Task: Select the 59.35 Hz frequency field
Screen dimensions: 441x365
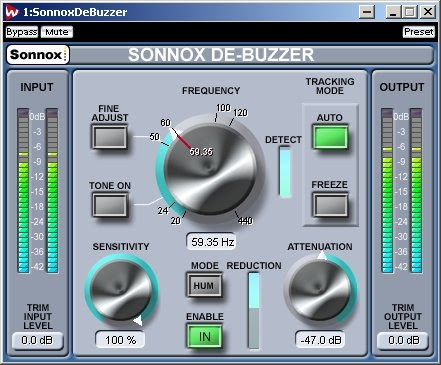Action: point(211,242)
